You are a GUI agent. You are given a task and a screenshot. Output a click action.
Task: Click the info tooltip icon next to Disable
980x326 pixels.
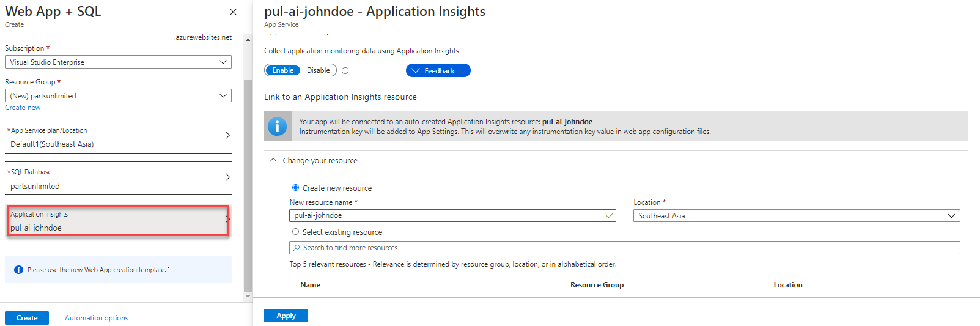tap(345, 71)
